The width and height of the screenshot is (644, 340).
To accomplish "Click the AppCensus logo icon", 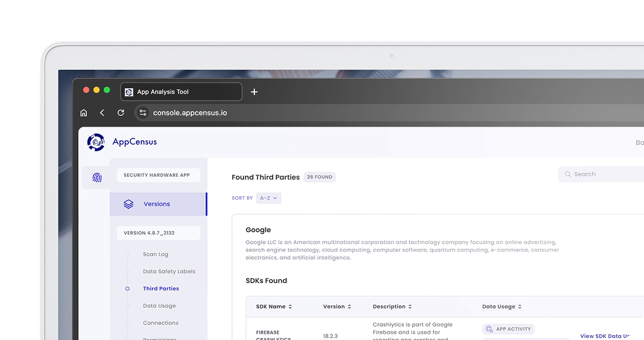I will click(96, 142).
